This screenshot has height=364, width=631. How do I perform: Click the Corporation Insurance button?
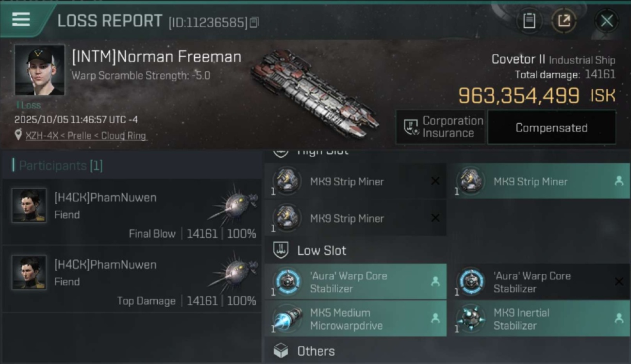click(441, 127)
